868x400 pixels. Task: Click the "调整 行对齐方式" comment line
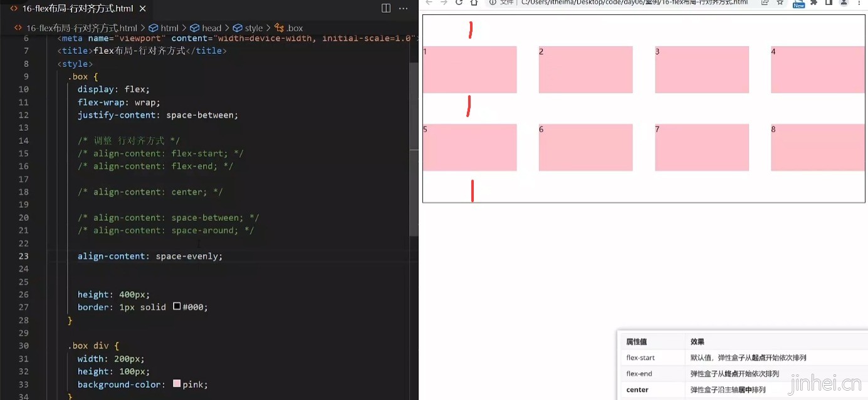tap(129, 141)
